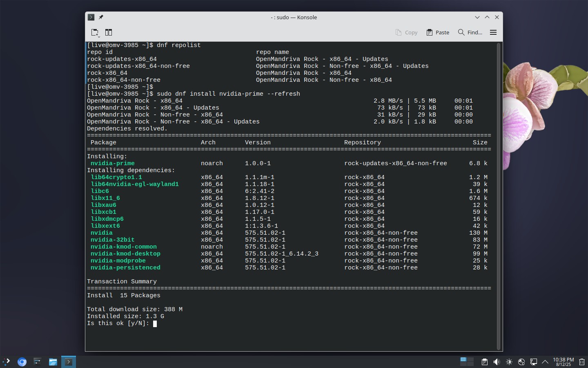
Task: Click the clock showing 10:38 PM
Action: coord(563,362)
